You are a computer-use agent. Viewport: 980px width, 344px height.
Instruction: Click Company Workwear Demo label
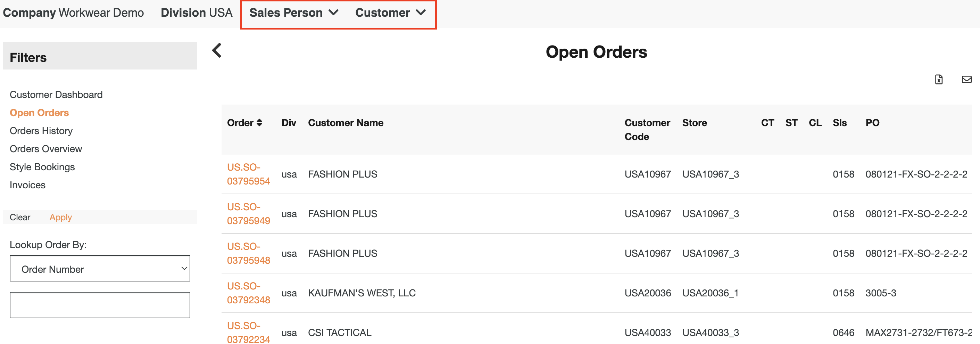click(x=73, y=13)
